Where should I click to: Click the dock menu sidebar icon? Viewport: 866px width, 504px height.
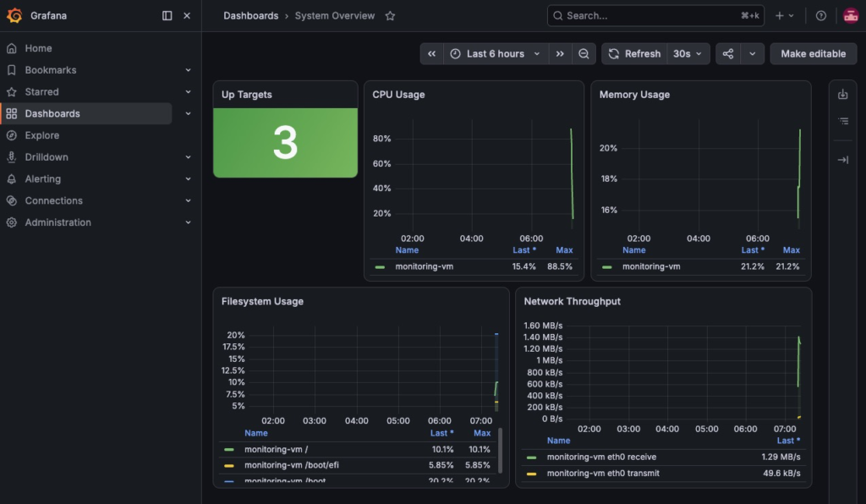coord(167,15)
